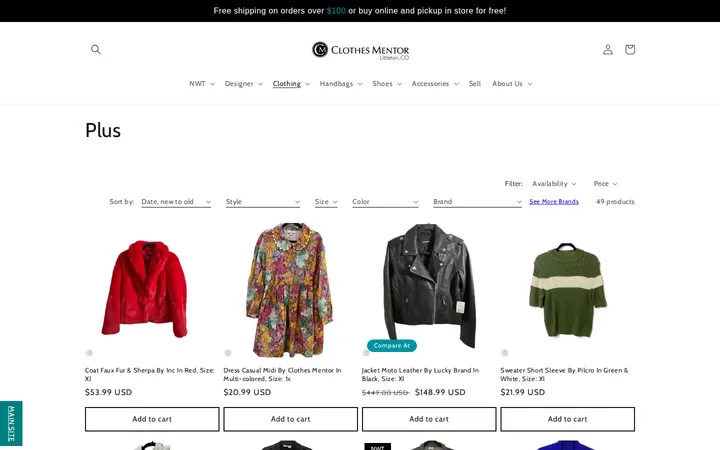Click the struck-through $449.00 USD price

click(385, 393)
